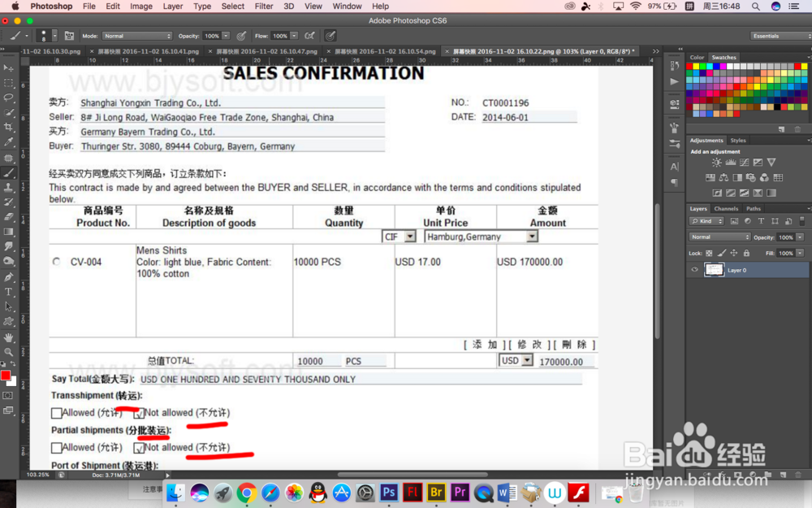Add a Brightness/Contrast adjustment
The image size is (812, 508).
(716, 163)
